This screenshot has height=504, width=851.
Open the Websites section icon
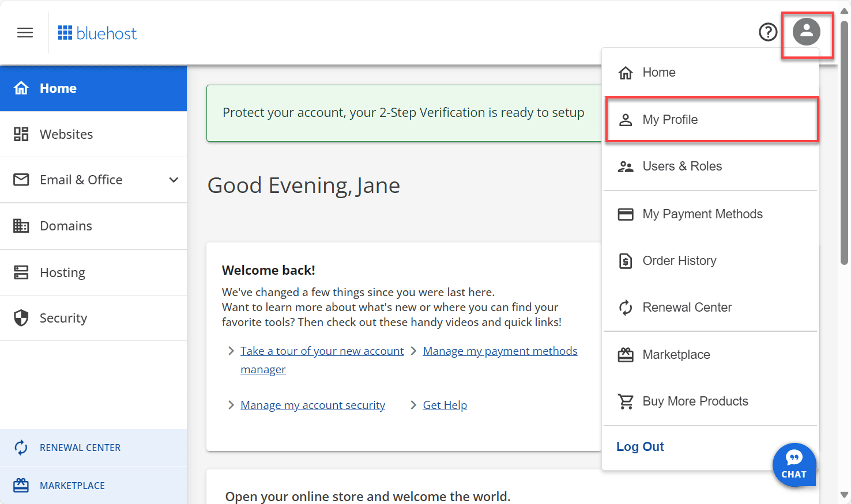(x=21, y=134)
